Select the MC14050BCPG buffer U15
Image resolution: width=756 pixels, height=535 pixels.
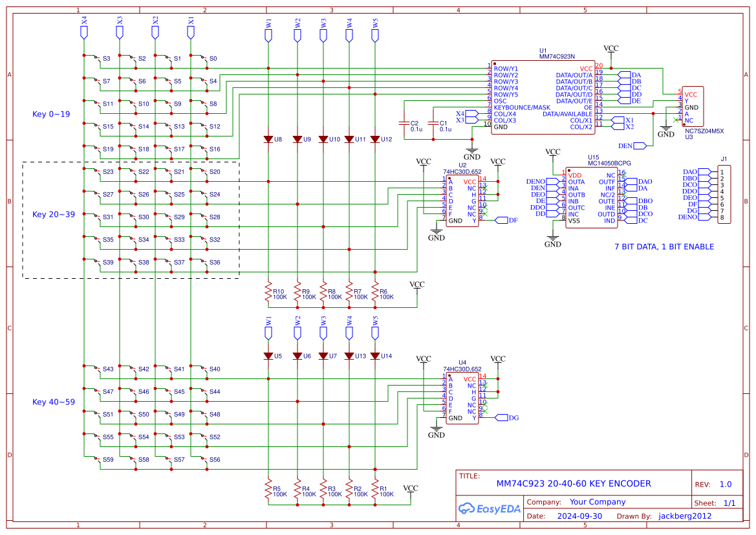[592, 197]
